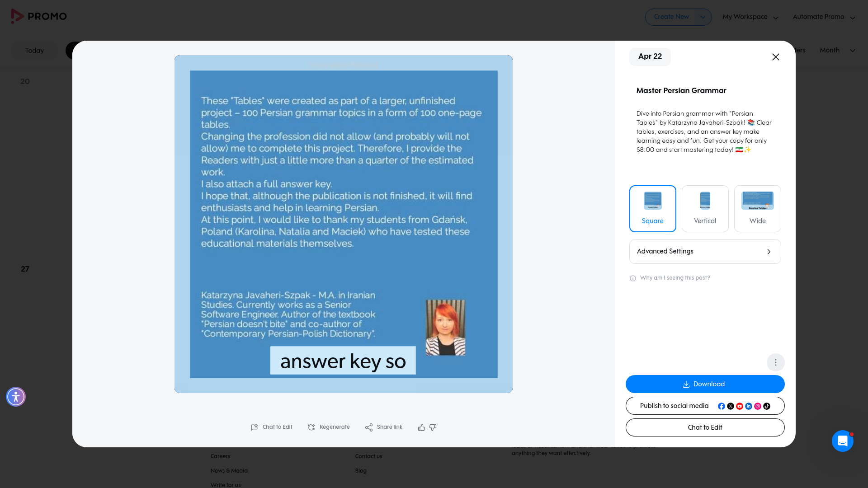Post to LinkedIn
Viewport: 868px width, 488px height.
tap(749, 406)
